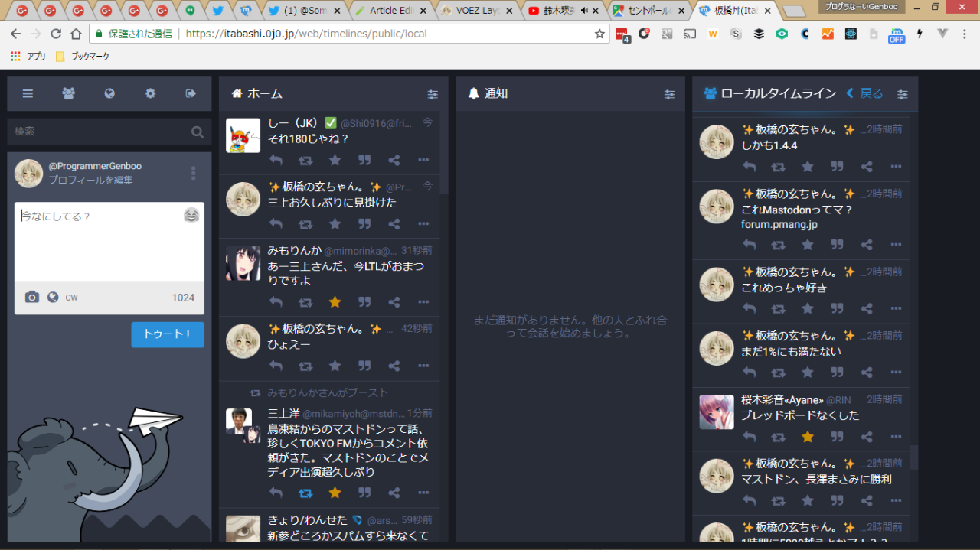This screenshot has height=550, width=980.
Task: Reply to それ180じゃね？ post
Action: coord(276,160)
